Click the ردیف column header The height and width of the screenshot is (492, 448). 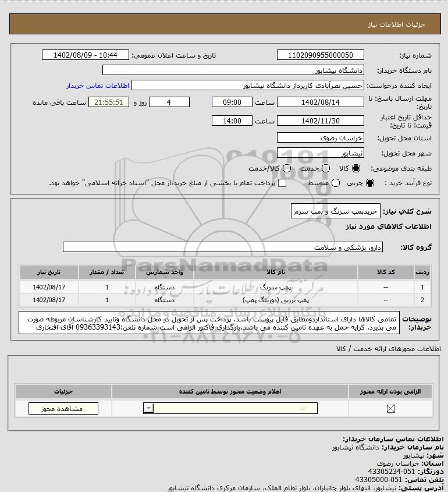[x=422, y=272]
